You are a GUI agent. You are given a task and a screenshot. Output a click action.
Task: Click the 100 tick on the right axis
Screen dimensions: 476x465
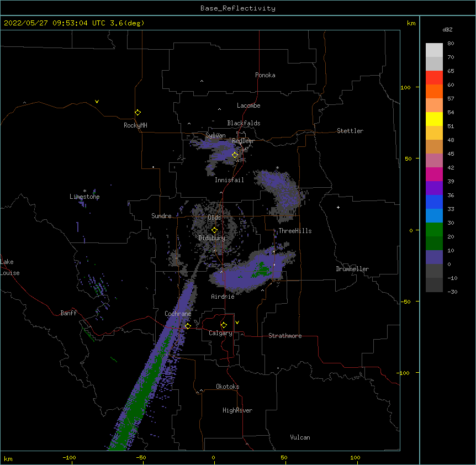click(405, 87)
